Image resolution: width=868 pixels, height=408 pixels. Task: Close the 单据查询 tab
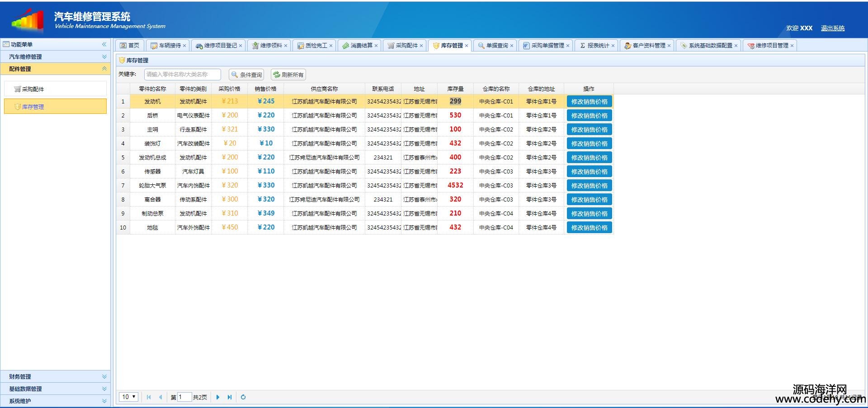click(512, 46)
